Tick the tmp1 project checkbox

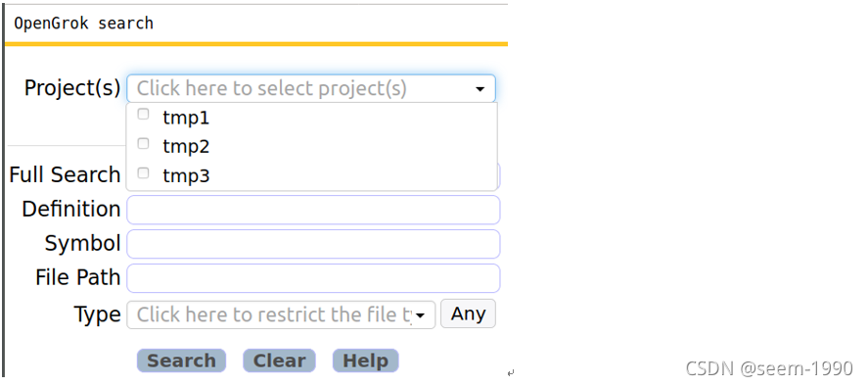144,115
